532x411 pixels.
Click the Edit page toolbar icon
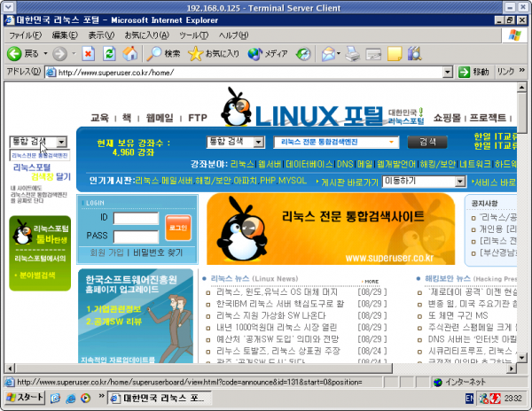(x=373, y=54)
